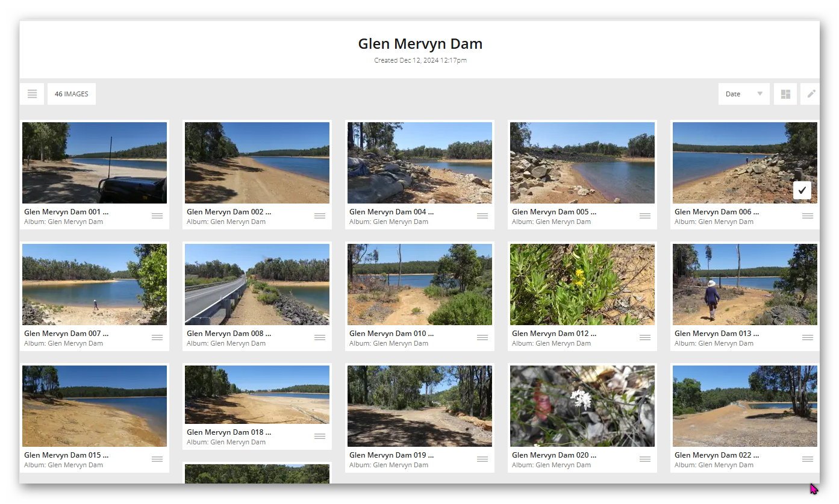Open the white flower photo Glen Mervyn Dam 020
Viewport: 839px width, 504px height.
(582, 406)
